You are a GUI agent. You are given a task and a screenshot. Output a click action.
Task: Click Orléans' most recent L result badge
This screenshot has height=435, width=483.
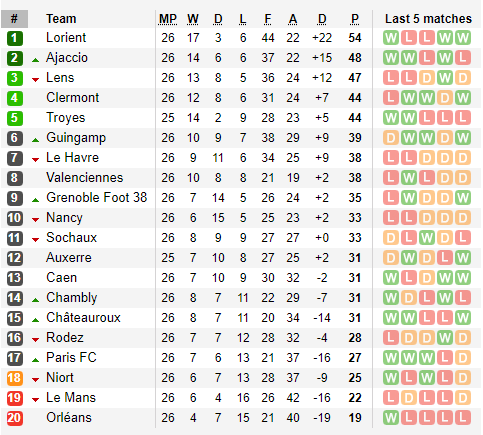(x=463, y=418)
